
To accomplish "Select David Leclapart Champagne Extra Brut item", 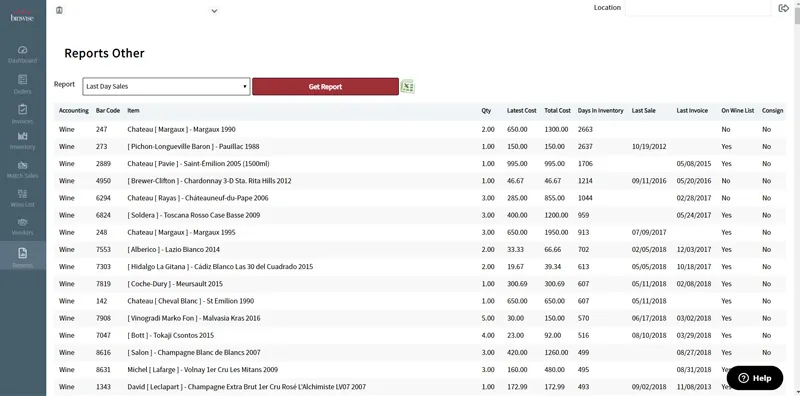I will (x=246, y=387).
